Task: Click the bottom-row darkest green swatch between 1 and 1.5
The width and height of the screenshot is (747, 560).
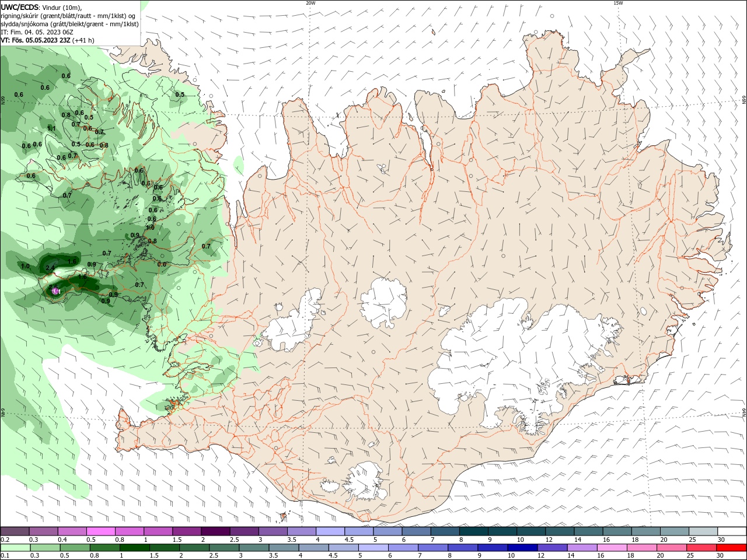Action: pos(134,548)
